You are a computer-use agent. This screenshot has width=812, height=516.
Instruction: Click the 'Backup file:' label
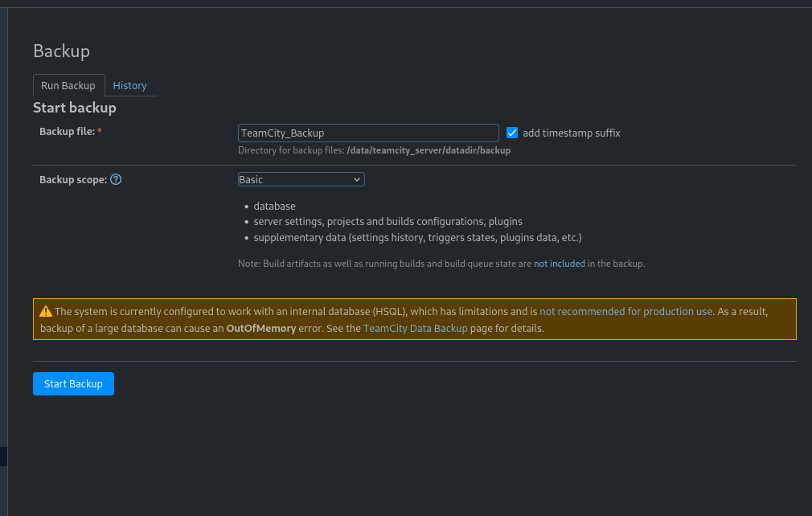(x=68, y=132)
